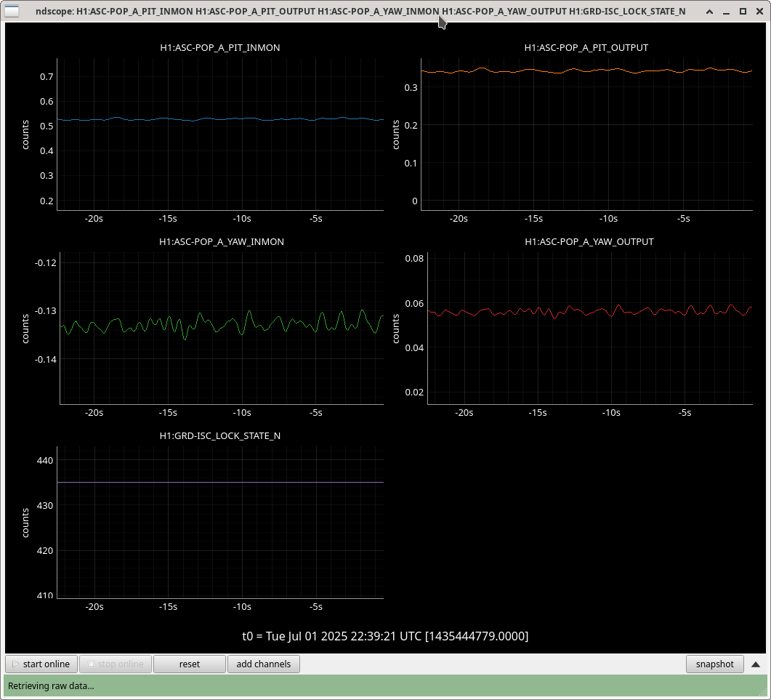
Task: Click the start online button
Action: [41, 664]
